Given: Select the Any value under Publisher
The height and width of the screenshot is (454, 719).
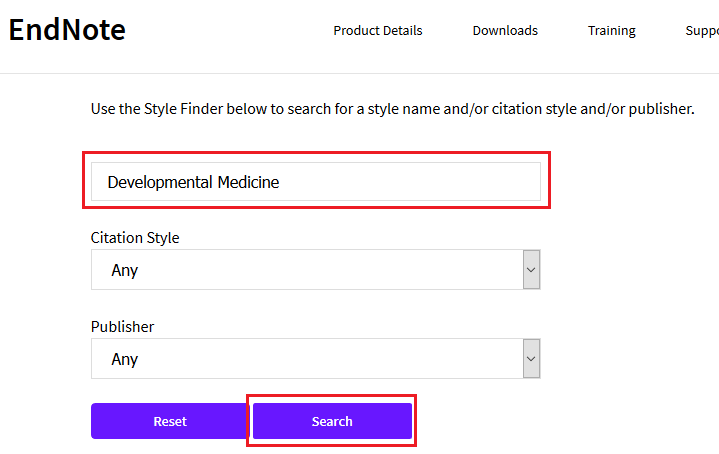Looking at the screenshot, I should coord(125,360).
